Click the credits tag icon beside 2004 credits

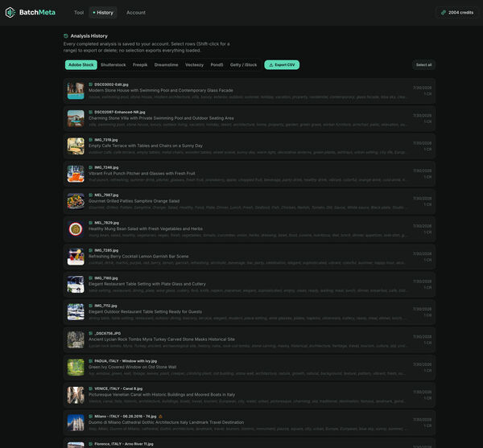pos(444,13)
